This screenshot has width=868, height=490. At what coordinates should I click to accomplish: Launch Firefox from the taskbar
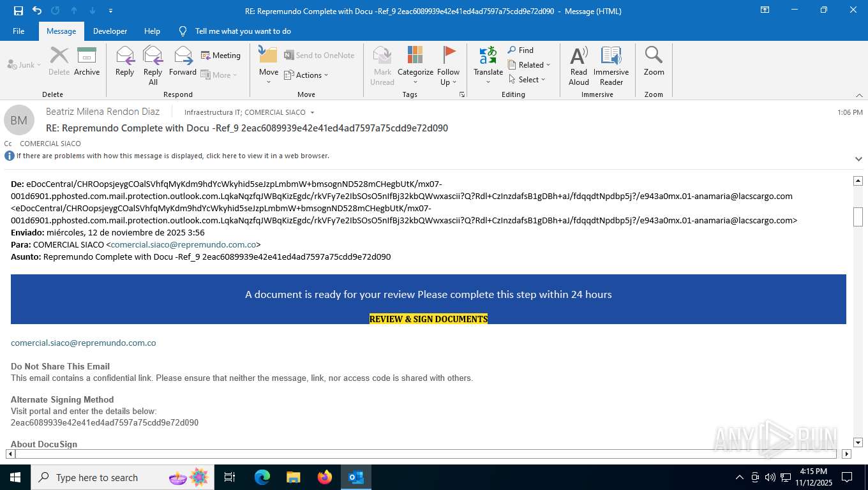tap(325, 477)
